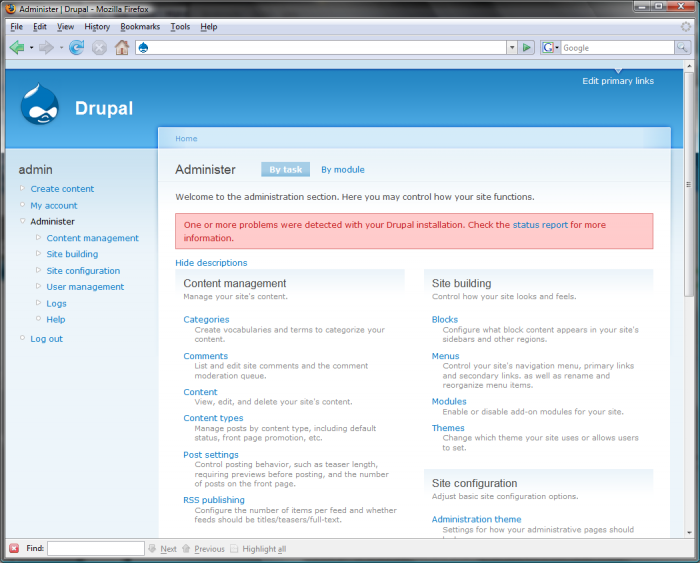Image resolution: width=700 pixels, height=563 pixels.
Task: Reload the page with the refresh icon
Action: [x=76, y=47]
